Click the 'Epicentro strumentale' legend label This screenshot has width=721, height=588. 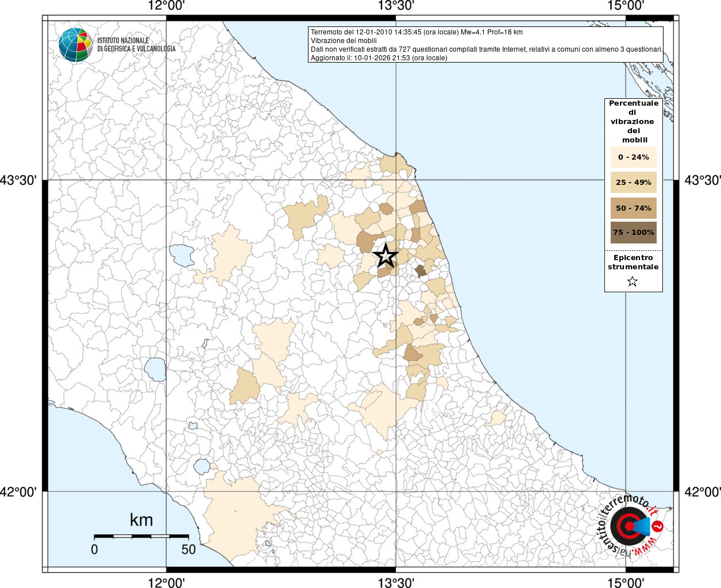(633, 262)
